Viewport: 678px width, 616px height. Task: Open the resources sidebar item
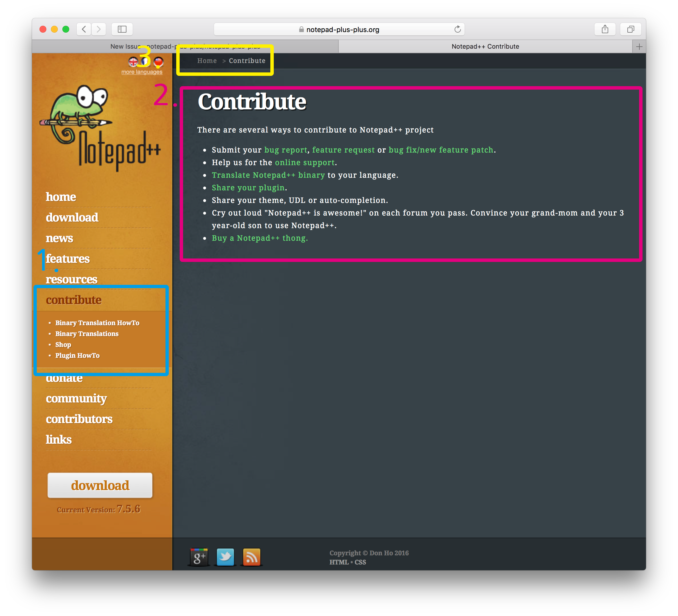[71, 279]
